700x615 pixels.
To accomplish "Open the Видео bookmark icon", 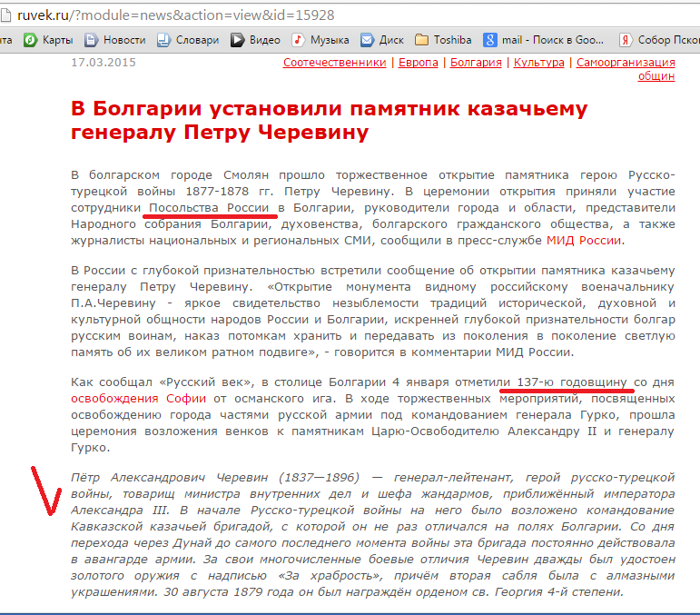I will [238, 40].
